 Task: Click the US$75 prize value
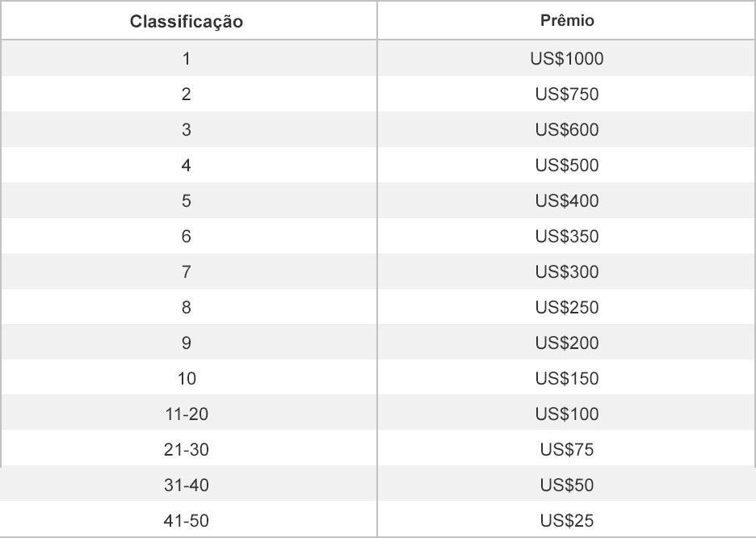567,450
